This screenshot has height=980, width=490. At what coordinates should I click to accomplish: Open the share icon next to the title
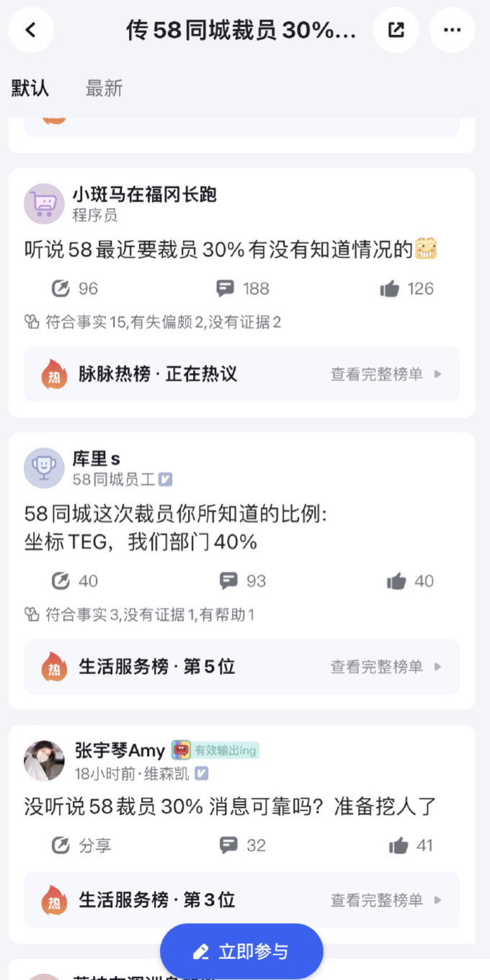[396, 30]
